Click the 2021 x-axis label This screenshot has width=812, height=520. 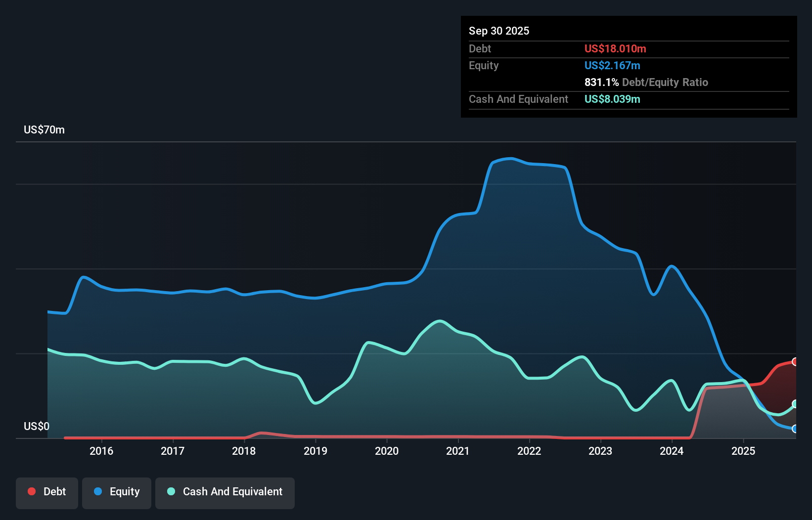458,451
